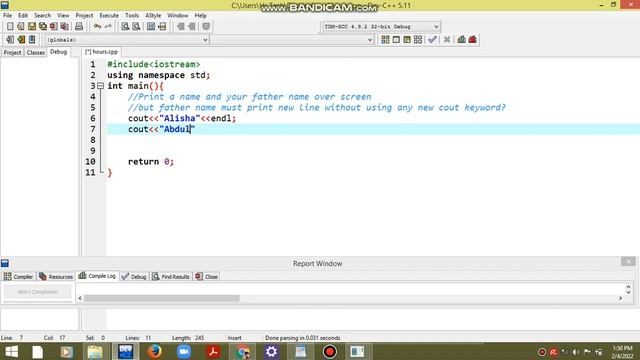Open the Search menu
The height and width of the screenshot is (360, 640).
pos(42,16)
